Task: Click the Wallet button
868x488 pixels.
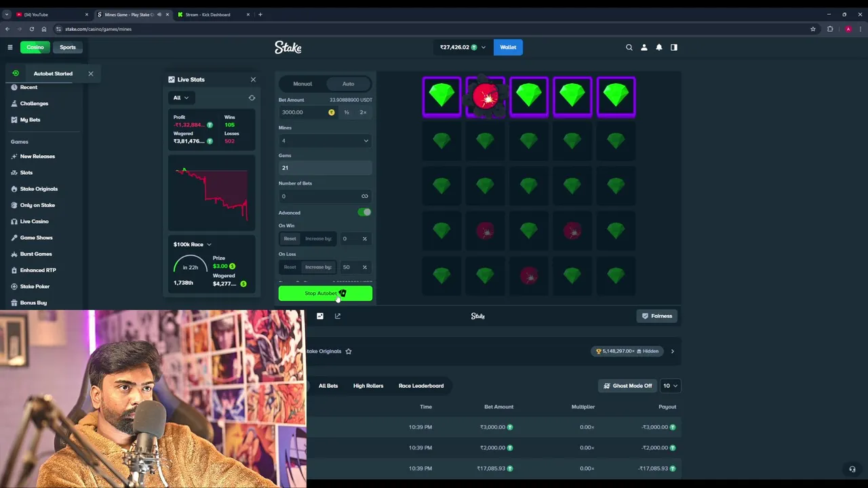Action: pos(508,47)
